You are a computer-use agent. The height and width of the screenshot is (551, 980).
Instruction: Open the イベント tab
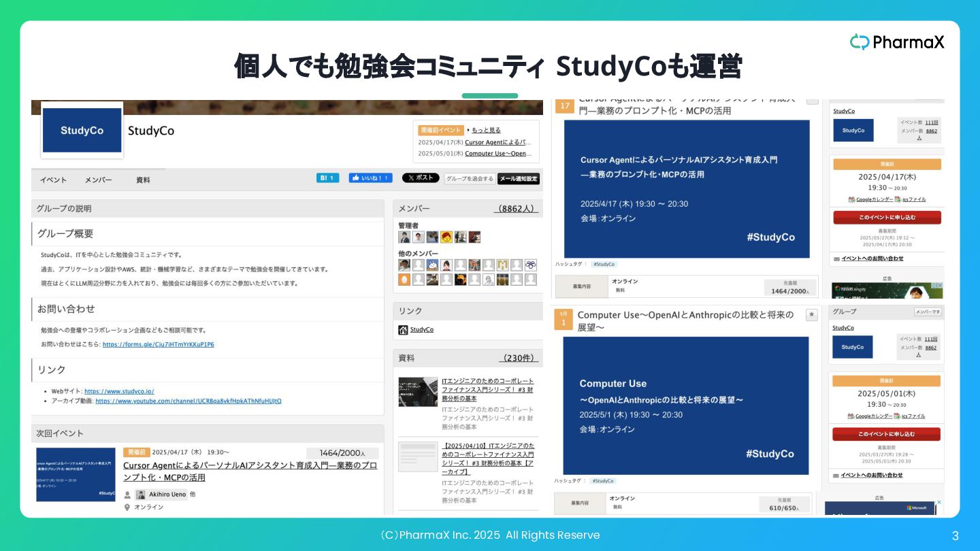[53, 180]
